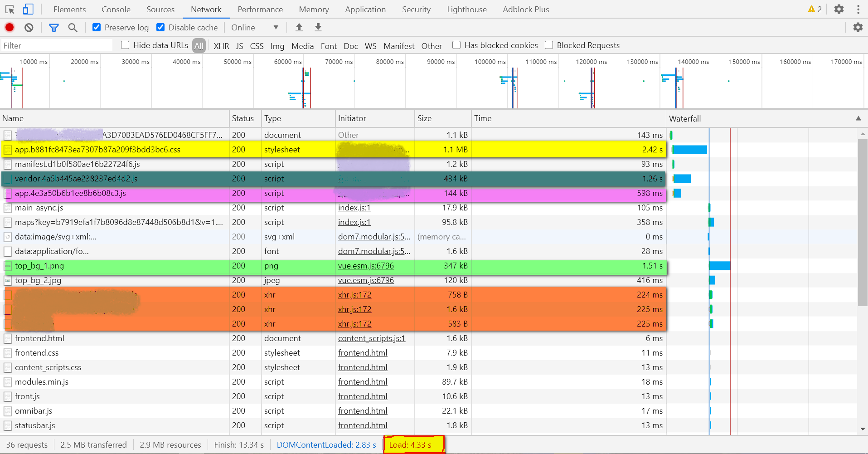This screenshot has width=868, height=454.
Task: Stop recording the network log
Action: [x=10, y=28]
